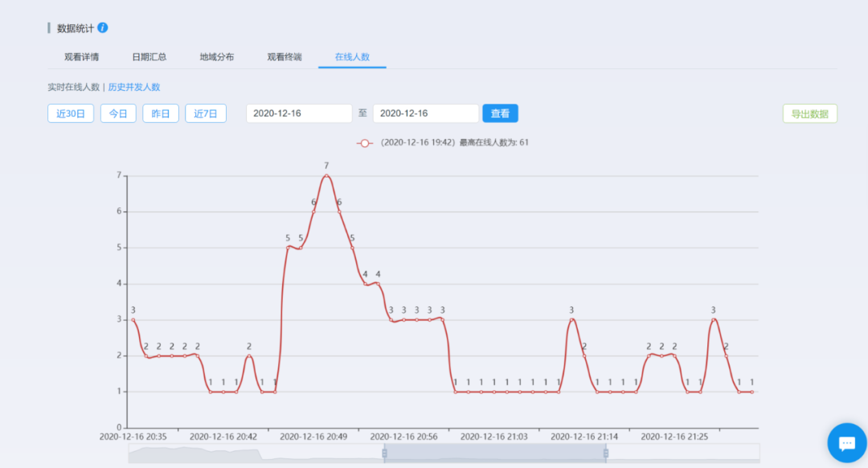Open the end date picker field
Viewport: 868px width, 468px height.
pos(425,113)
